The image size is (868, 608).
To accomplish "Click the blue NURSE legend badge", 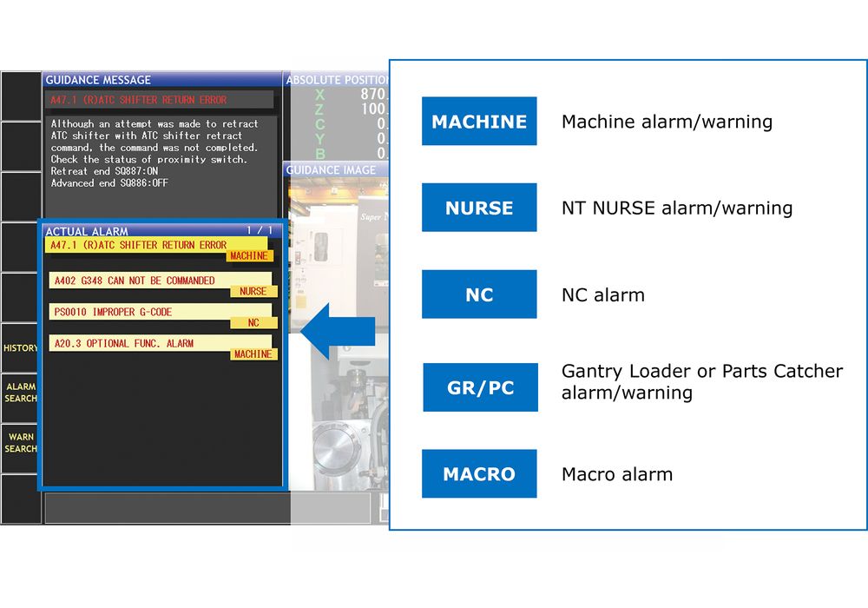I will click(479, 208).
